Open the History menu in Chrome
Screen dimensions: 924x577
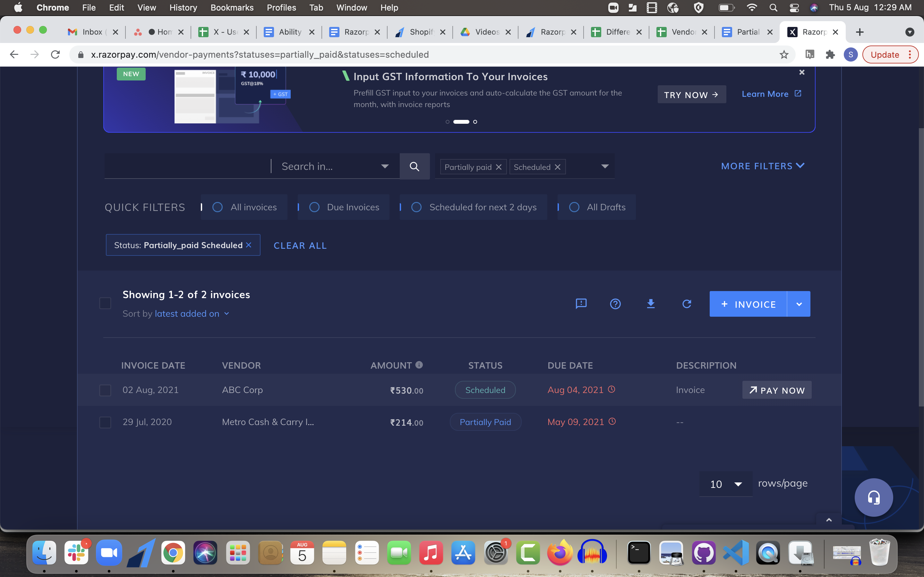[183, 7]
